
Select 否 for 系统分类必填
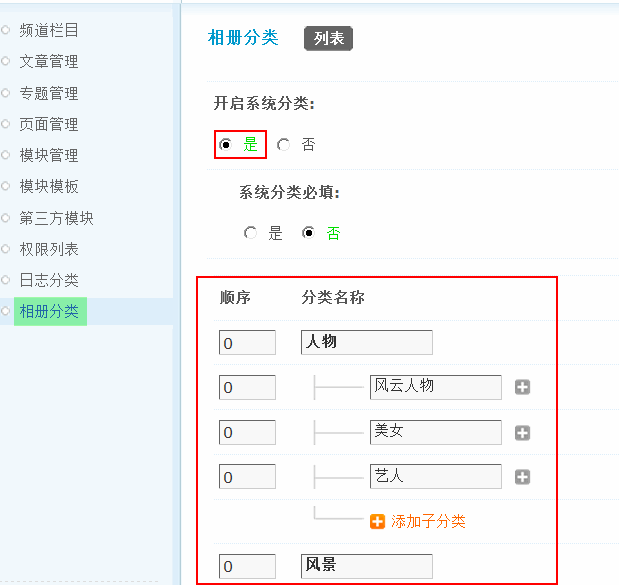309,233
